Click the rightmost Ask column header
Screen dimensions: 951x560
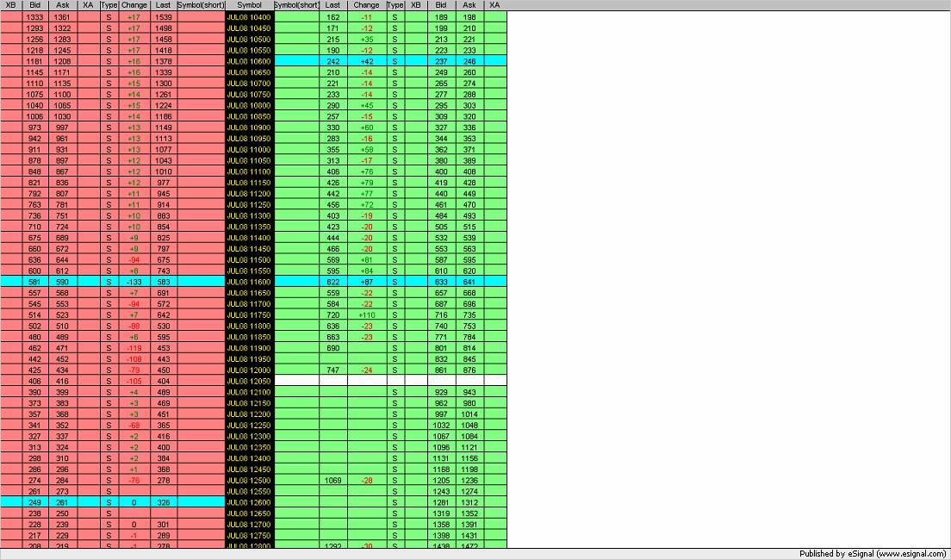(x=469, y=5)
